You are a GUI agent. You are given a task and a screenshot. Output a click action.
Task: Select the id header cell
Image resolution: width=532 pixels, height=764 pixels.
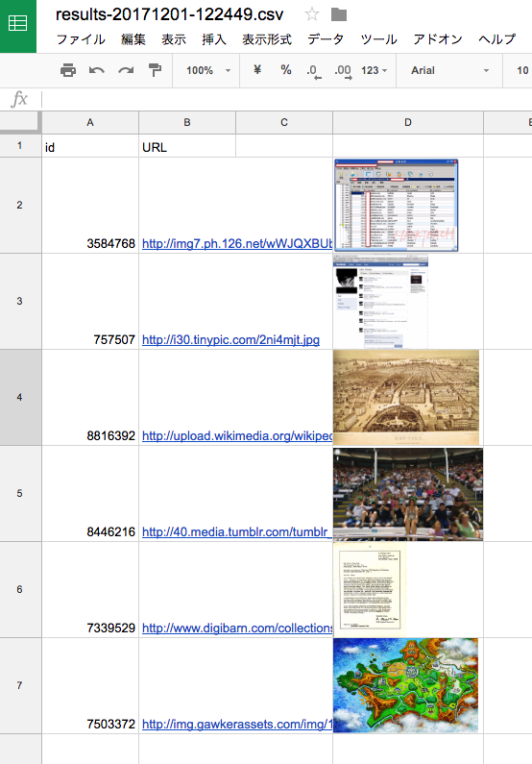pos(90,146)
